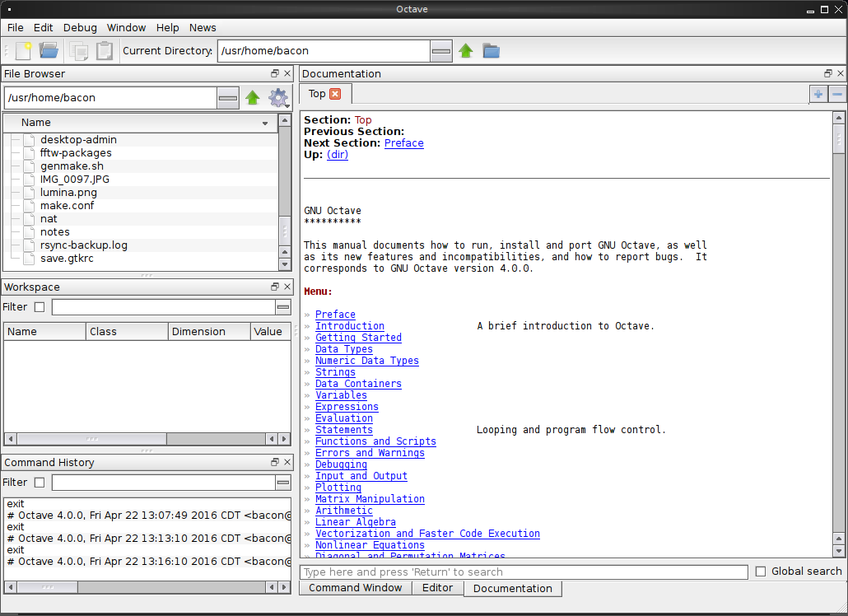Open the Help menu

[168, 27]
